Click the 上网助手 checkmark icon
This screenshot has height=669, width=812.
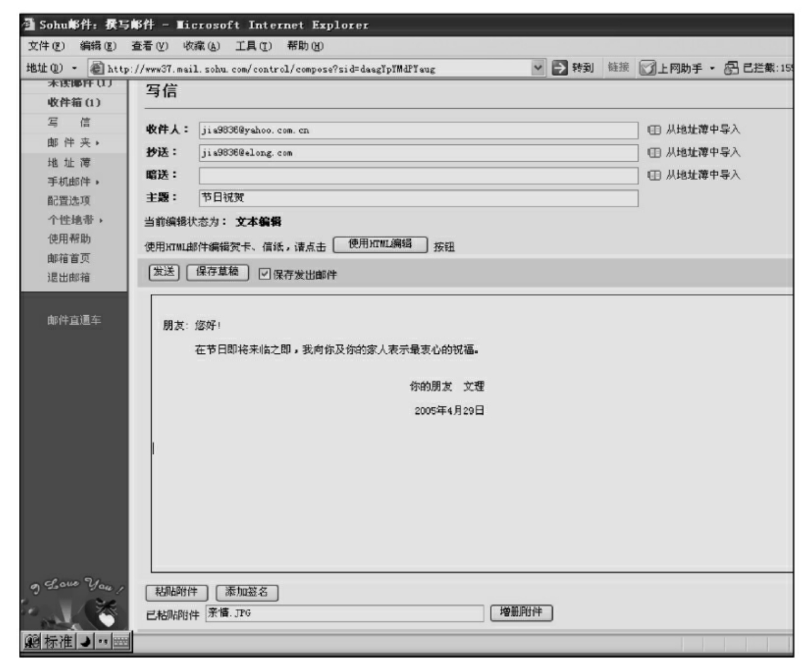647,68
